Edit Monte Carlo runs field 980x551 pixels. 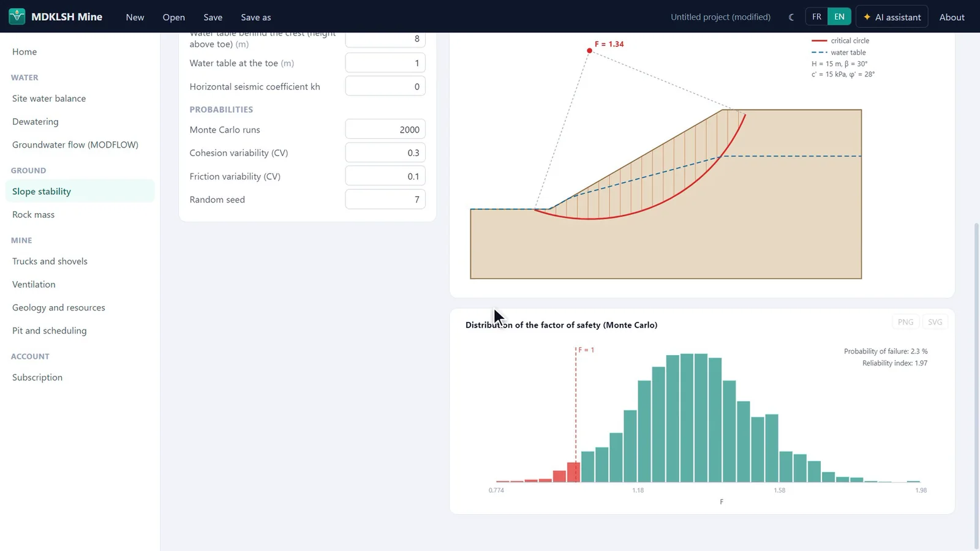click(385, 130)
